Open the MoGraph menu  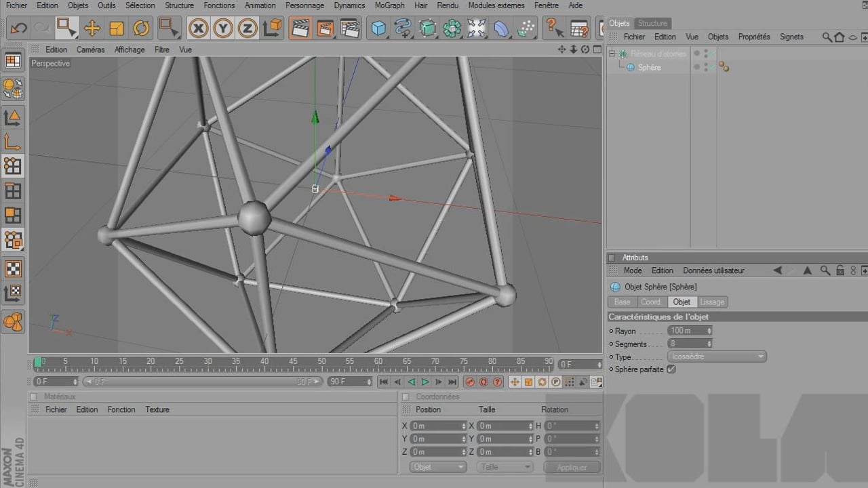point(389,5)
